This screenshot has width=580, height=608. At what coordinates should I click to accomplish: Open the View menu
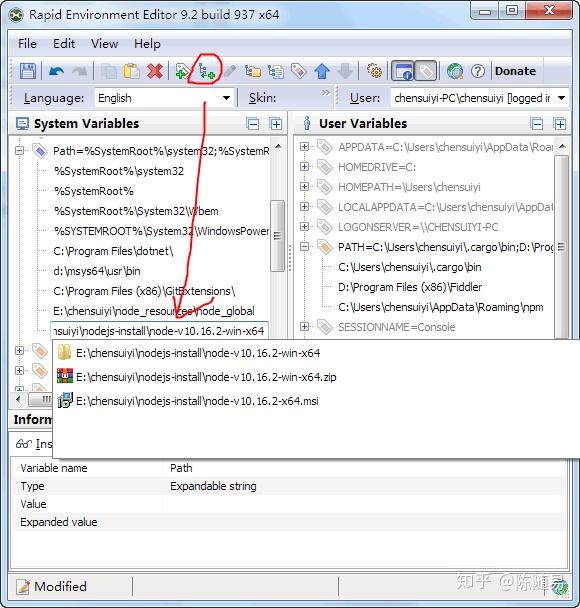pyautogui.click(x=104, y=44)
